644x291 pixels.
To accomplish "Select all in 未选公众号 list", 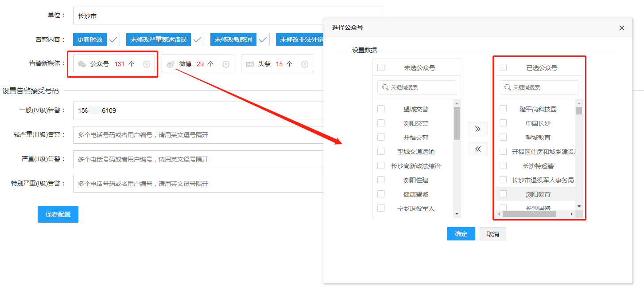I will tap(381, 67).
